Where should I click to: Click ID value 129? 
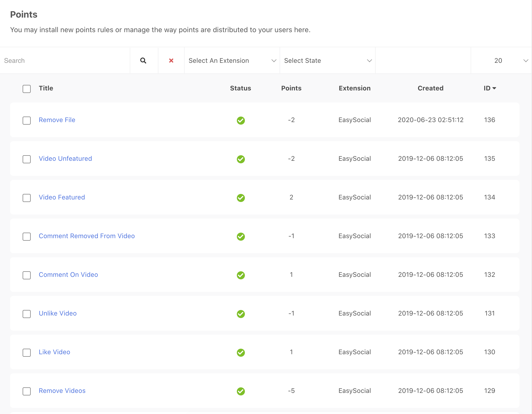[x=490, y=391]
